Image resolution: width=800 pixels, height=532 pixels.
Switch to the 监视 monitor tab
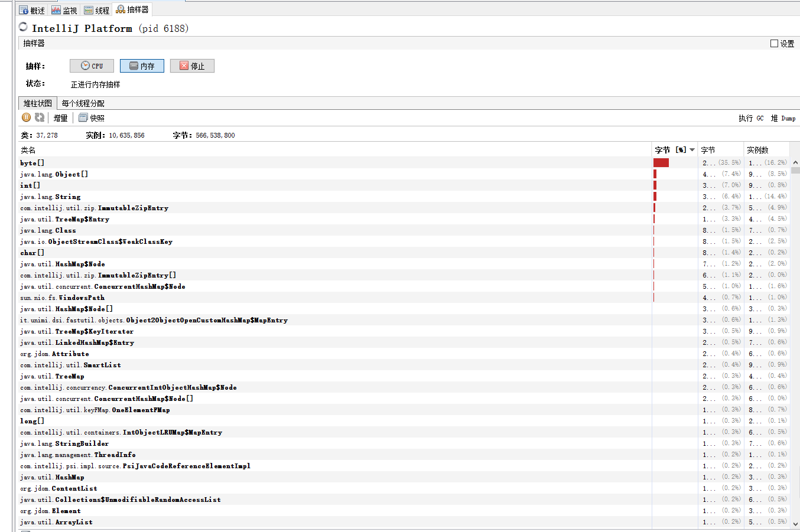pyautogui.click(x=64, y=10)
